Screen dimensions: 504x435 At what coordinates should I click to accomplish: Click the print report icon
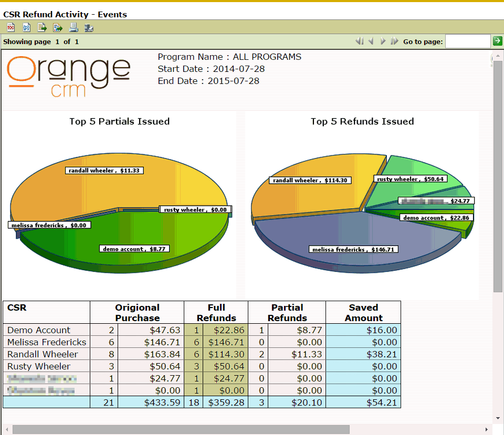click(x=73, y=28)
